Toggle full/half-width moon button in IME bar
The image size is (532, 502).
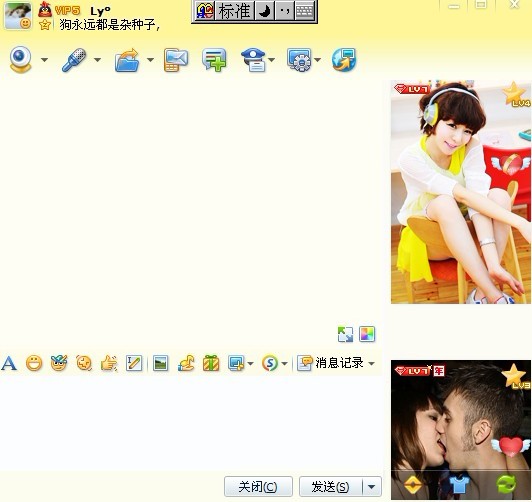265,12
